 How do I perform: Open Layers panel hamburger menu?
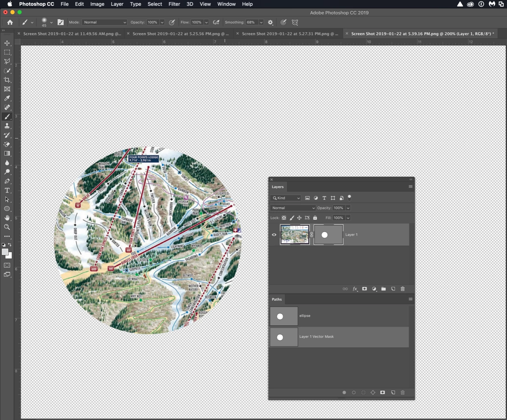coord(410,187)
